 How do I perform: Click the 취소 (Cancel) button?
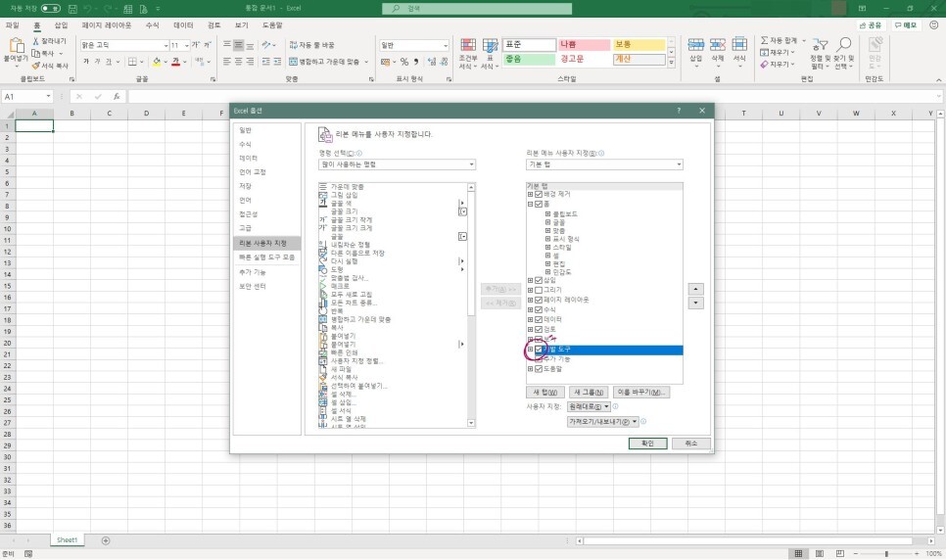(690, 443)
